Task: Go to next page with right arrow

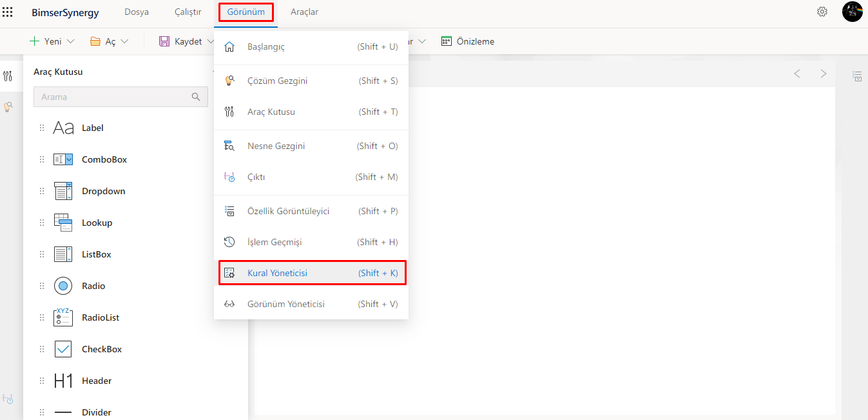Action: pos(824,74)
